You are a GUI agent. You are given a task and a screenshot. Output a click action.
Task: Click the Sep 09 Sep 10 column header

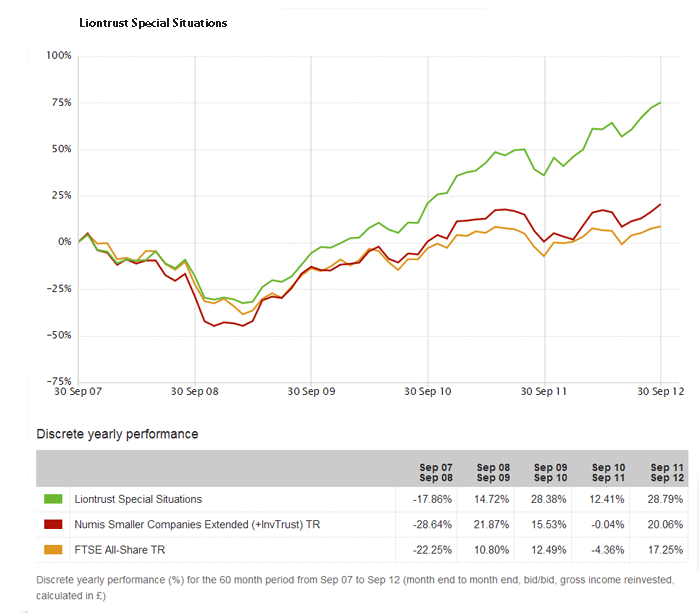coord(550,472)
